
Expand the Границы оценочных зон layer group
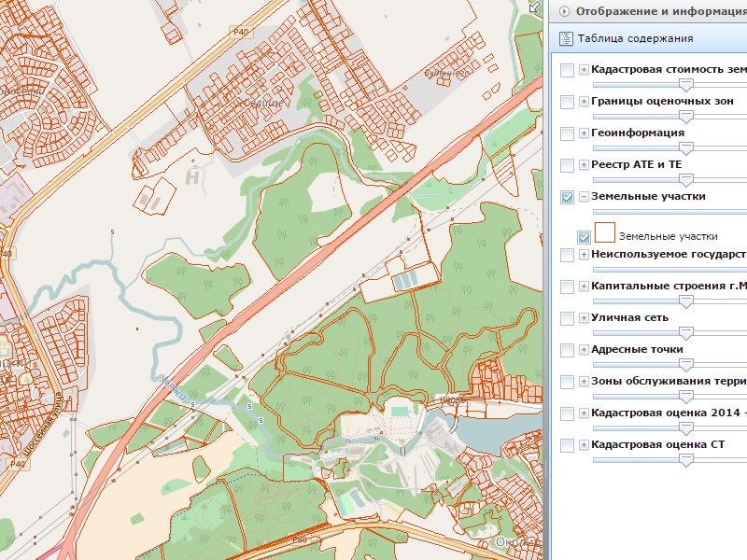[x=584, y=102]
